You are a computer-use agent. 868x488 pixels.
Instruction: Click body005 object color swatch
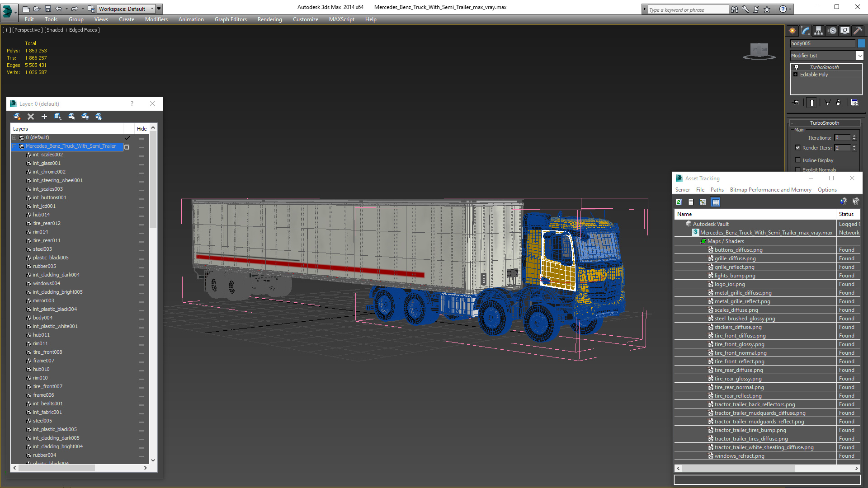[x=861, y=43]
